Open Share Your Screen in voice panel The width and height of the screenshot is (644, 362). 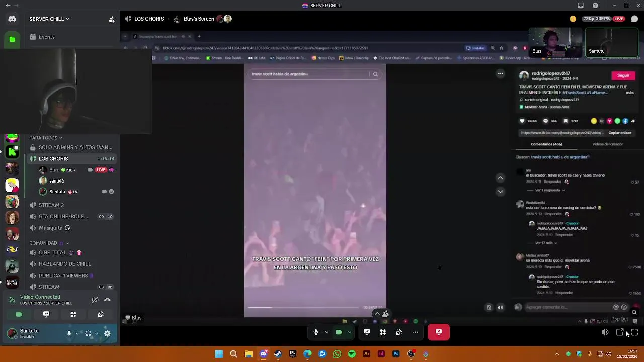tap(46, 314)
